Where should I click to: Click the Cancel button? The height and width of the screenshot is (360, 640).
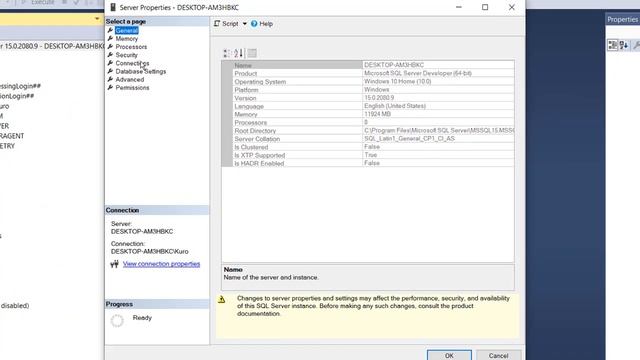498,355
